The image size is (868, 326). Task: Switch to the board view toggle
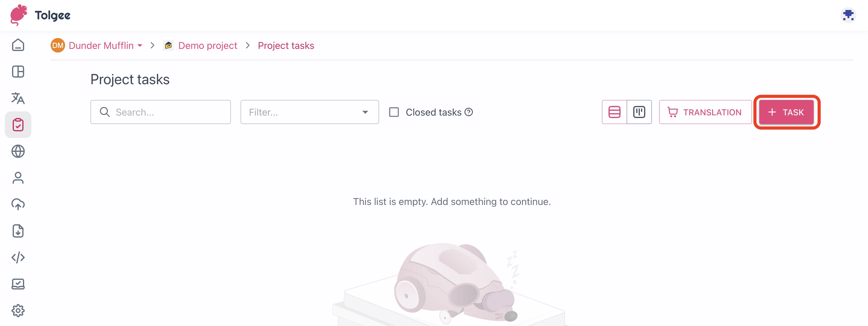click(x=639, y=112)
